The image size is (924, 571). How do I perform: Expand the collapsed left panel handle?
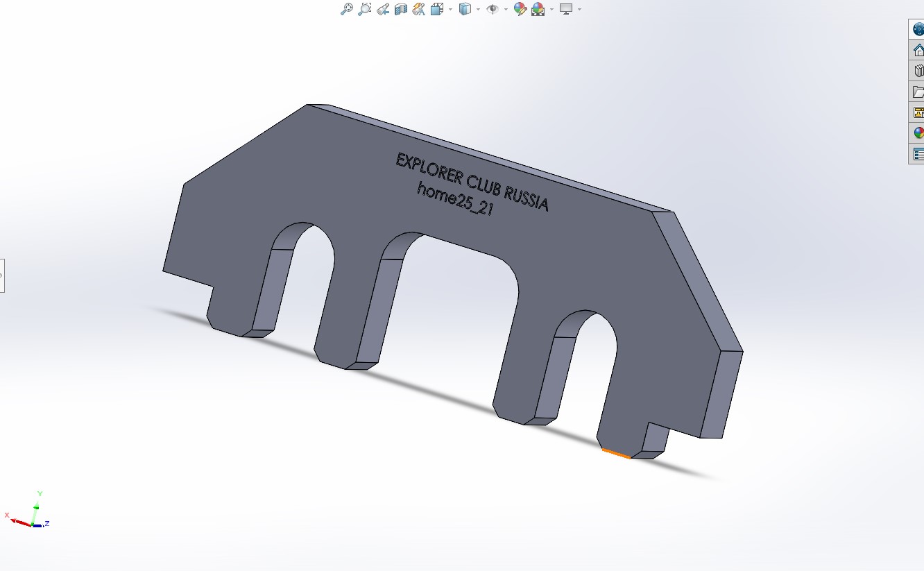pyautogui.click(x=2, y=275)
